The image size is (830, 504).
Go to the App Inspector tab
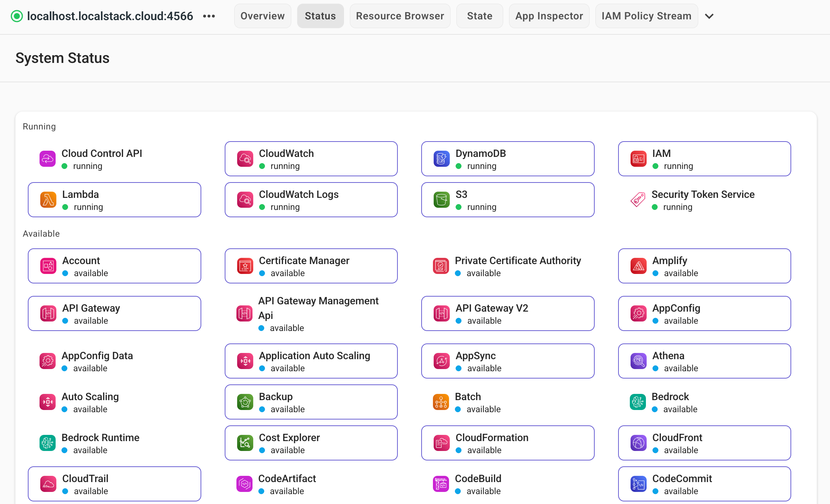tap(549, 16)
